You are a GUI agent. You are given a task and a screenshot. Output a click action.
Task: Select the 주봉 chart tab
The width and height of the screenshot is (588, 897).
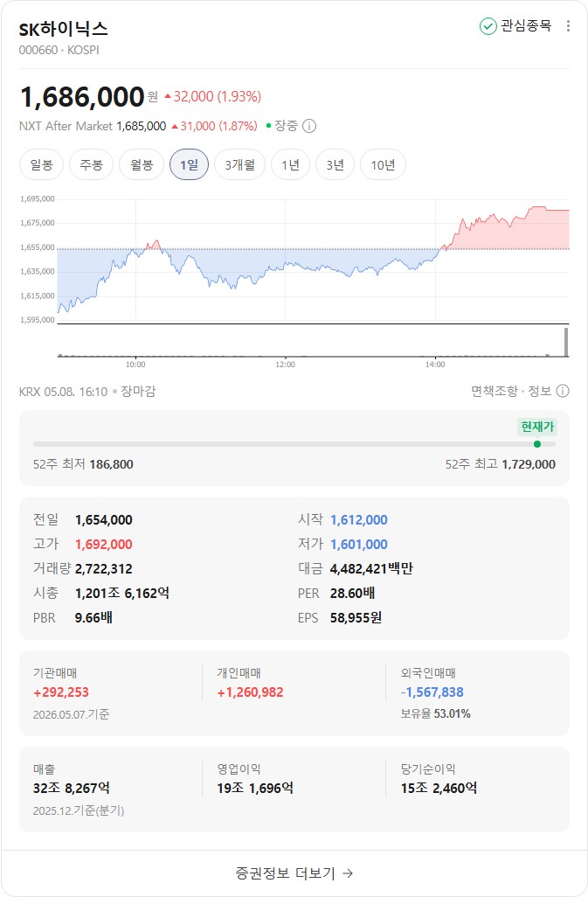92,164
